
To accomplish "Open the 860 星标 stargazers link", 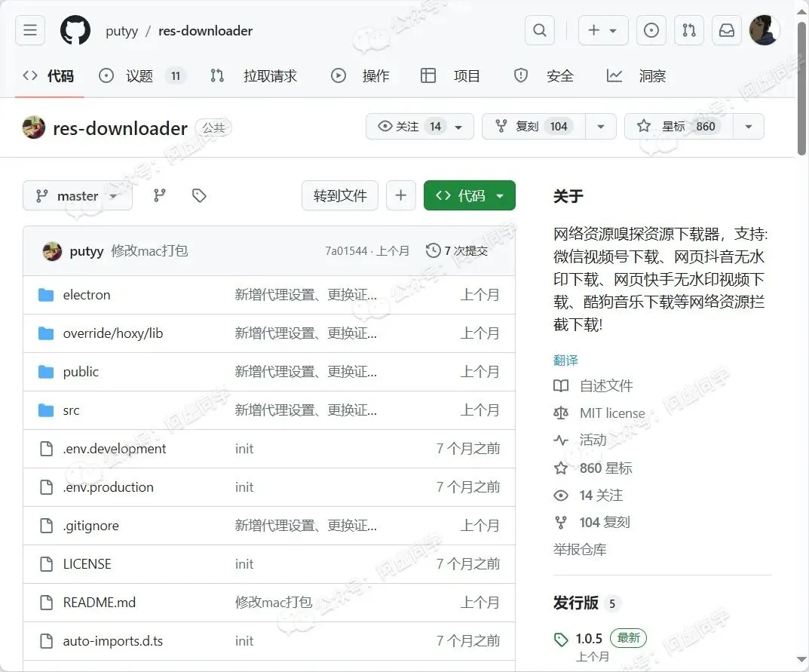I will click(x=593, y=468).
